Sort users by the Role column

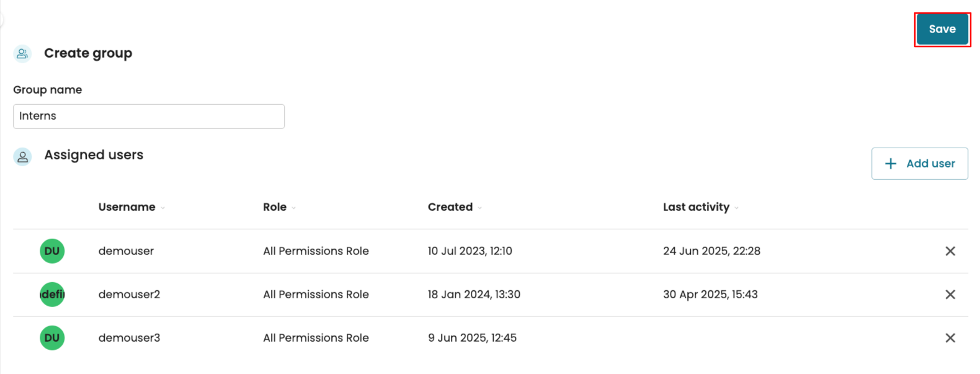click(x=275, y=207)
